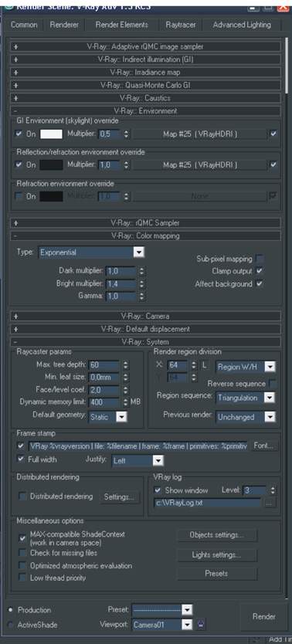Enable Sub-pixel mapping checkbox

[259, 259]
